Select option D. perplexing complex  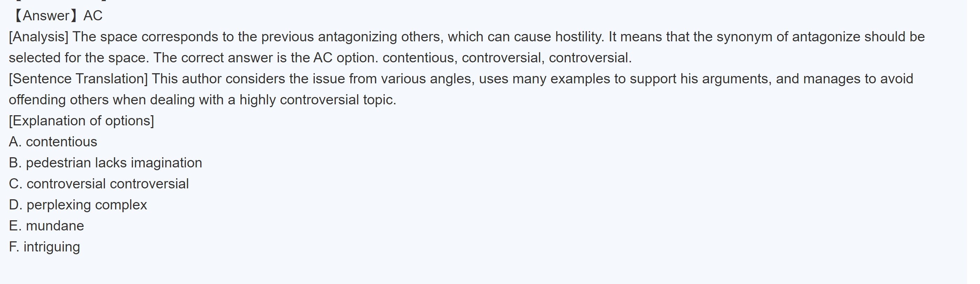click(78, 205)
